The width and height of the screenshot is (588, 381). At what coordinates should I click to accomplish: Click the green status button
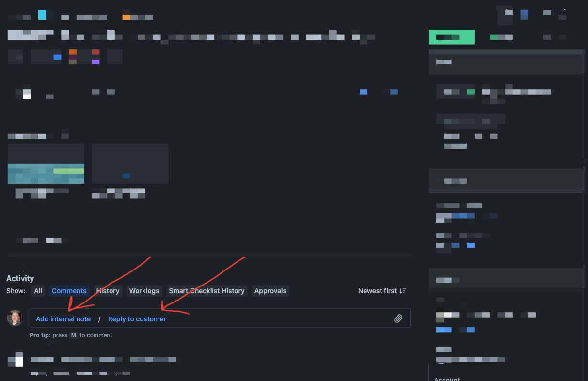coord(451,37)
